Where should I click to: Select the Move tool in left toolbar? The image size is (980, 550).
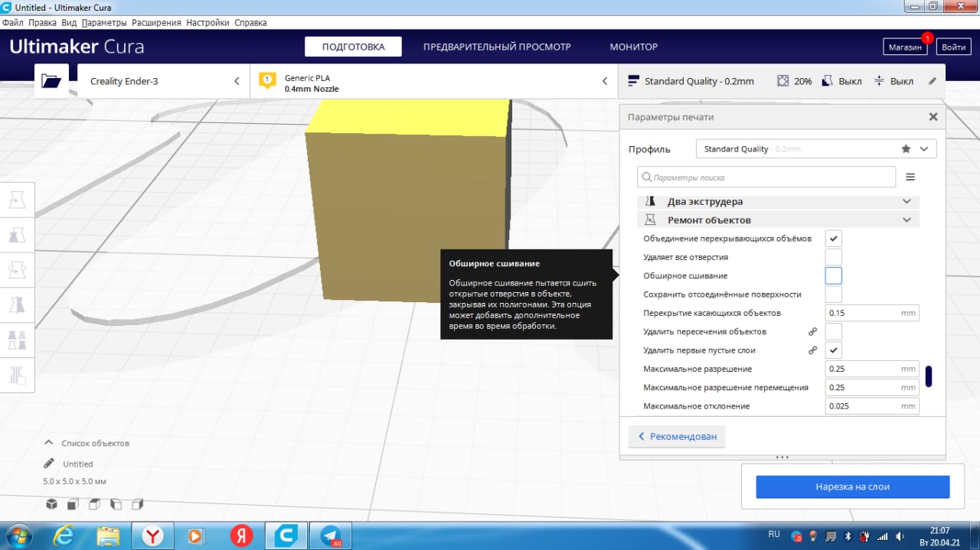click(17, 200)
